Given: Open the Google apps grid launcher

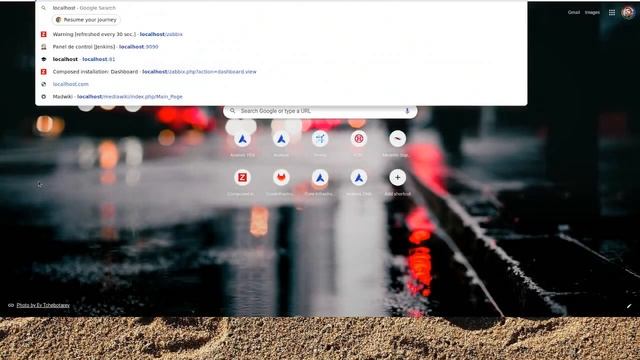Looking at the screenshot, I should tap(611, 13).
